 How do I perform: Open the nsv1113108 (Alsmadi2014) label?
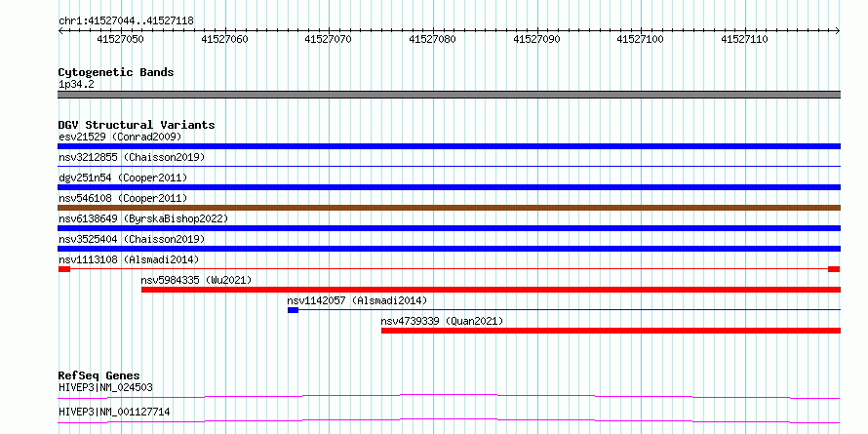point(129,259)
